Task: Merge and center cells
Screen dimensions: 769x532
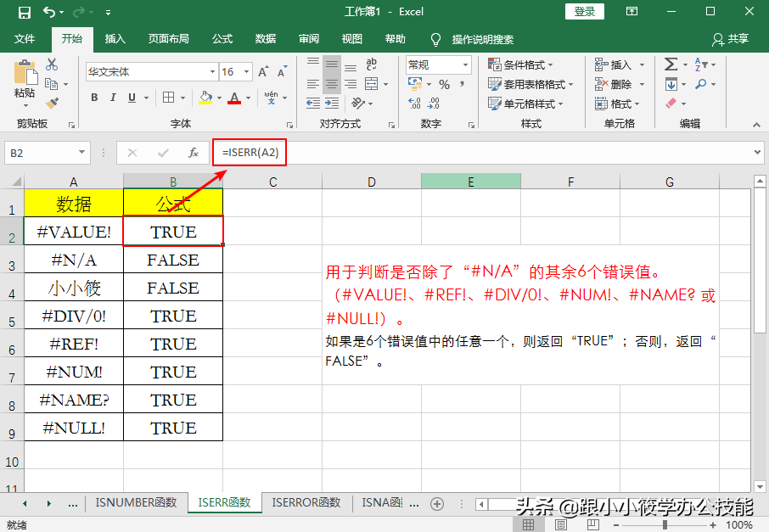Action: [371, 84]
